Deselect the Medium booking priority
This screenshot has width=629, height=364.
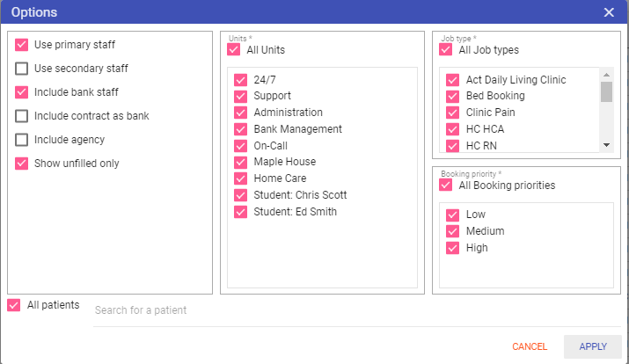click(x=453, y=231)
